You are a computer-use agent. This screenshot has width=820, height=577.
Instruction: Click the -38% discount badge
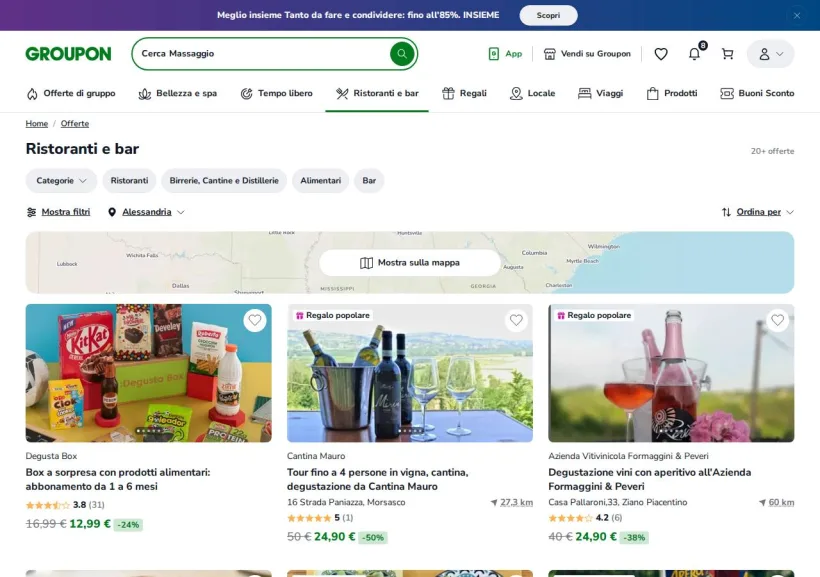(x=634, y=537)
